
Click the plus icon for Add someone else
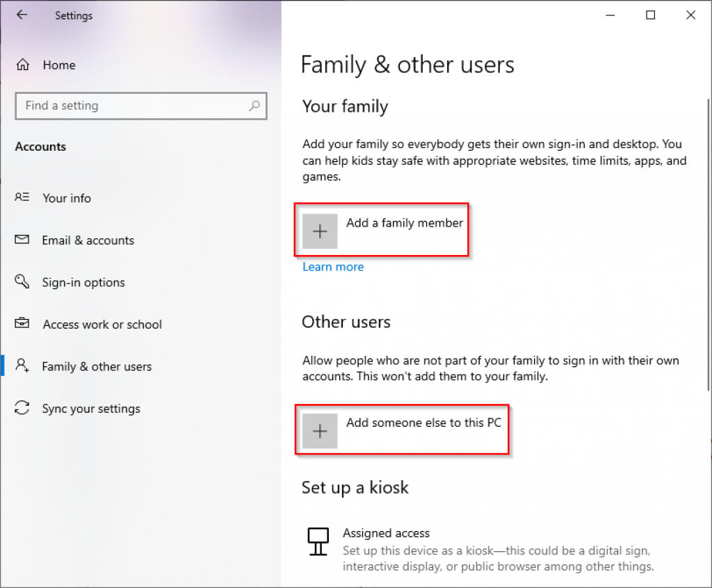coord(320,431)
